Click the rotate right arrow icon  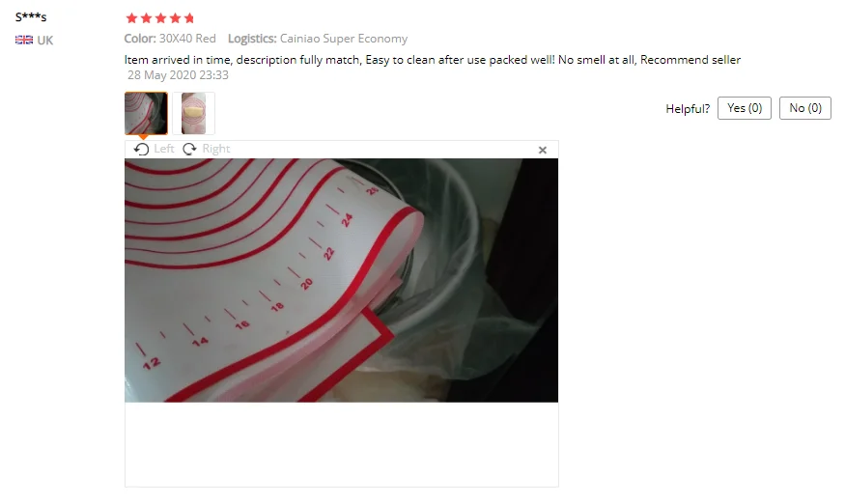189,149
